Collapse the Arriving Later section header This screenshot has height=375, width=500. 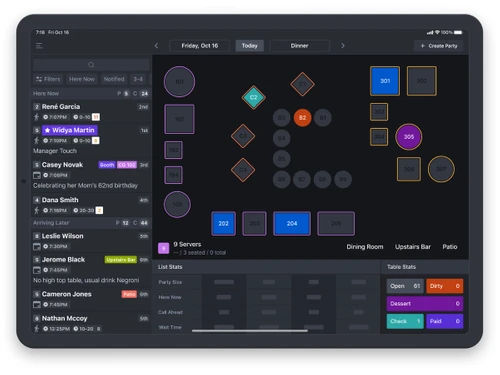91,223
